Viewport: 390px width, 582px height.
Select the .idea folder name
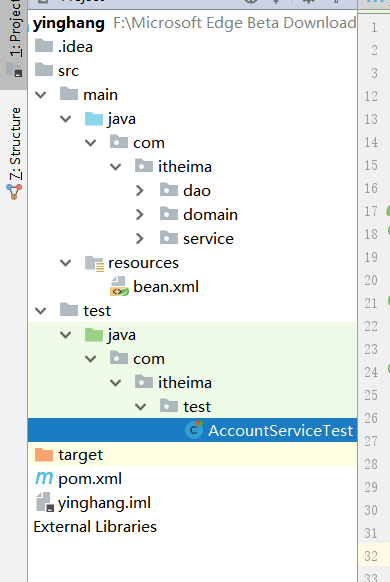click(x=75, y=47)
